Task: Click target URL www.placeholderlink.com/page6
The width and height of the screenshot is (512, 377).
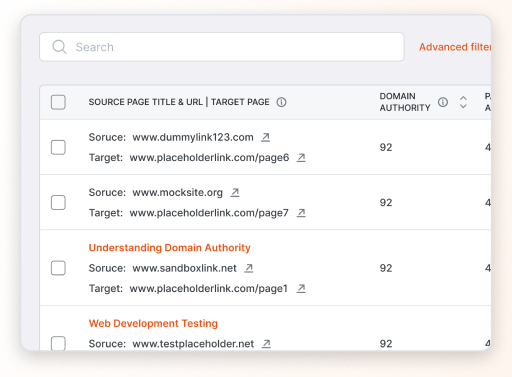Action: pos(209,158)
